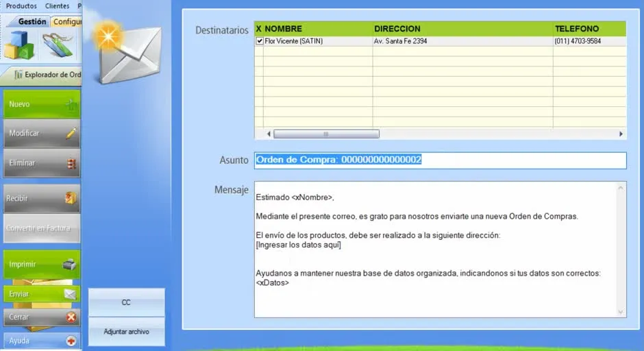644x351 pixels.
Task: Switch to the Configuración tab
Action: pyautogui.click(x=66, y=21)
